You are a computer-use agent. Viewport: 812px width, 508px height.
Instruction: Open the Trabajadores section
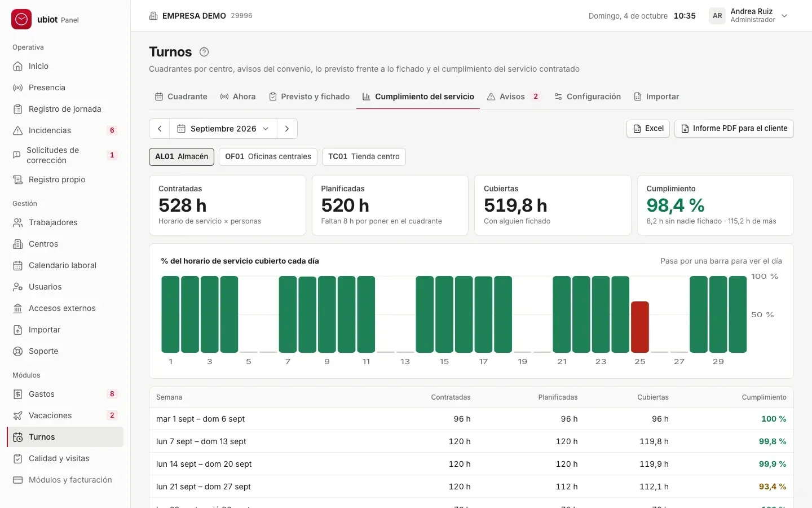click(65, 222)
